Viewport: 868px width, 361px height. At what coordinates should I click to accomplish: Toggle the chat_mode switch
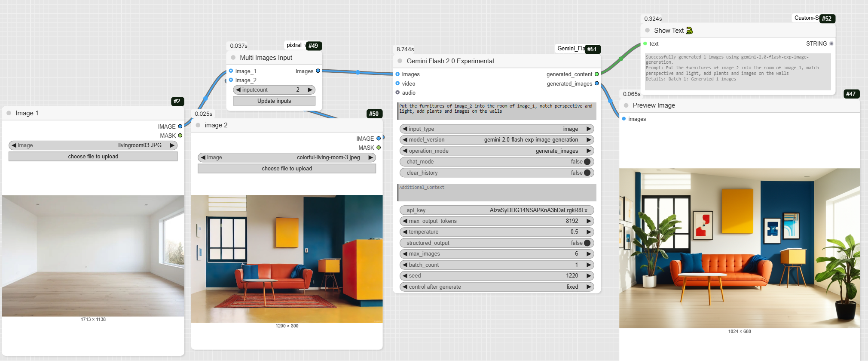(587, 162)
